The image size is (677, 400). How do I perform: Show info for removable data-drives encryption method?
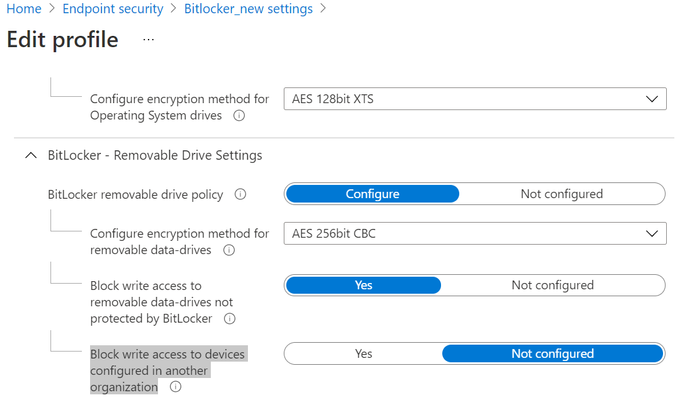tap(229, 250)
